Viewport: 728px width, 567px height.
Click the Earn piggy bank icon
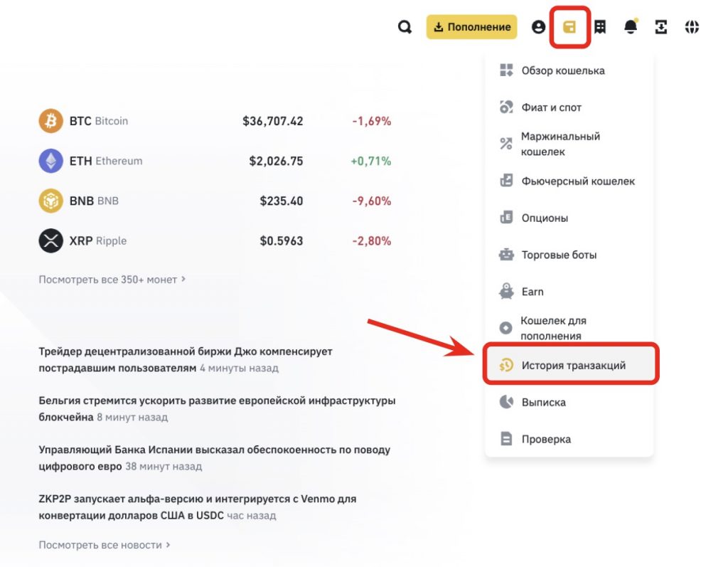(506, 292)
